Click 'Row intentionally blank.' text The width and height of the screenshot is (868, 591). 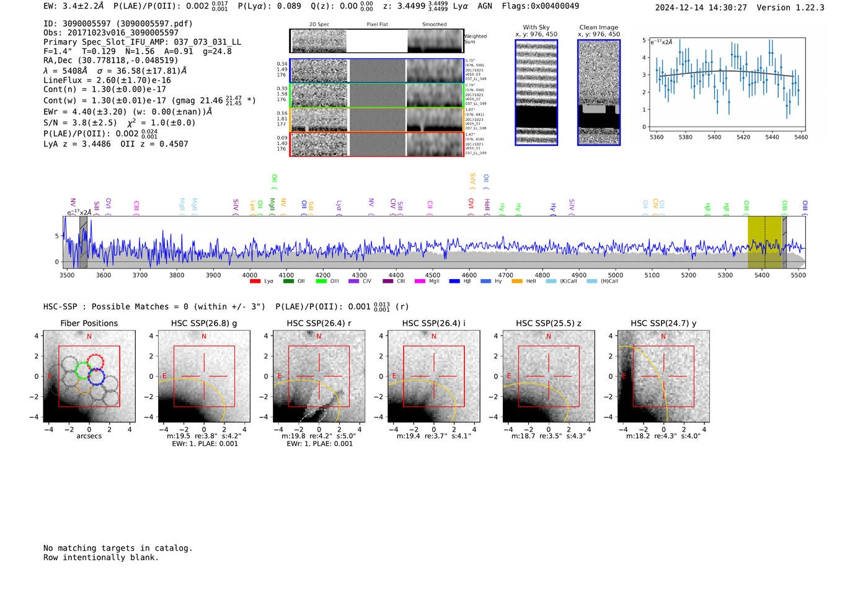[101, 558]
